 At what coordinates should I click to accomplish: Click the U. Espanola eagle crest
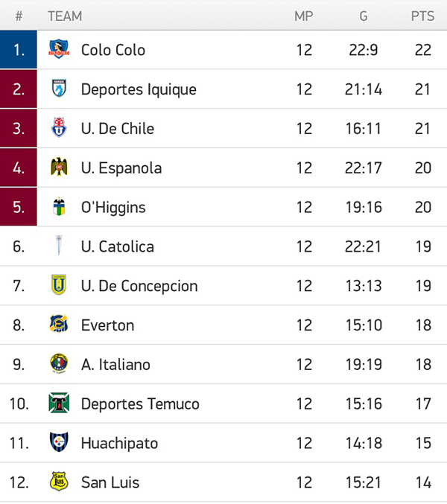pyautogui.click(x=59, y=167)
